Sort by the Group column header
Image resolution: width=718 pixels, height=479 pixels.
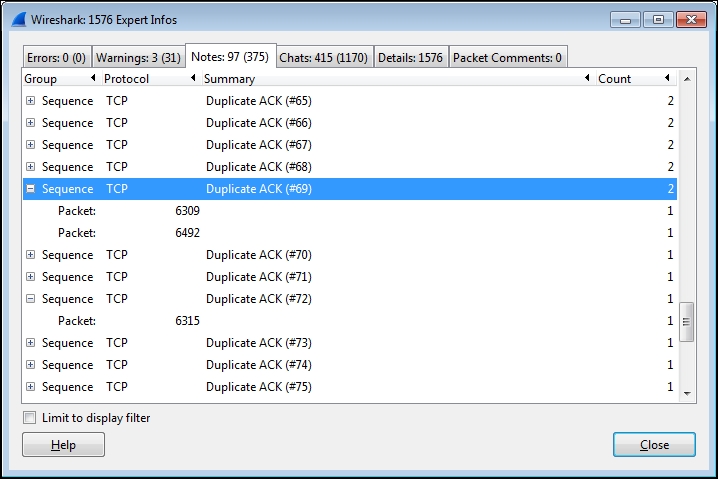point(61,79)
